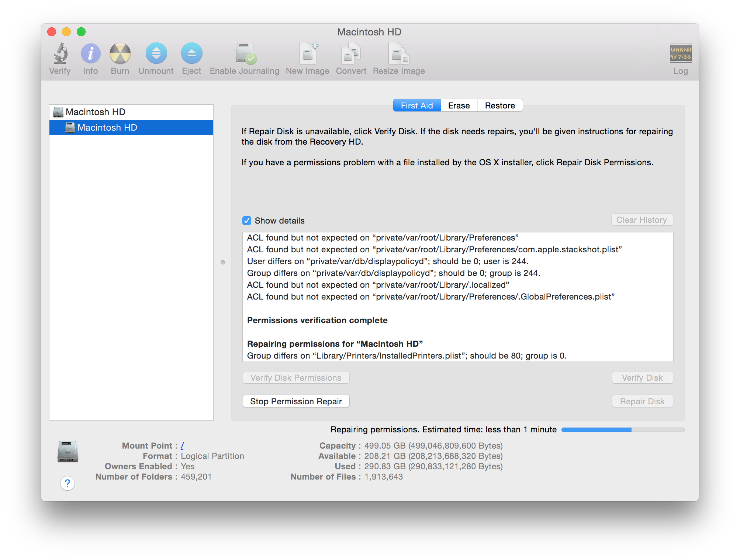Click the Capacity value 499.05 GB
Image resolution: width=740 pixels, height=560 pixels.
tap(433, 446)
